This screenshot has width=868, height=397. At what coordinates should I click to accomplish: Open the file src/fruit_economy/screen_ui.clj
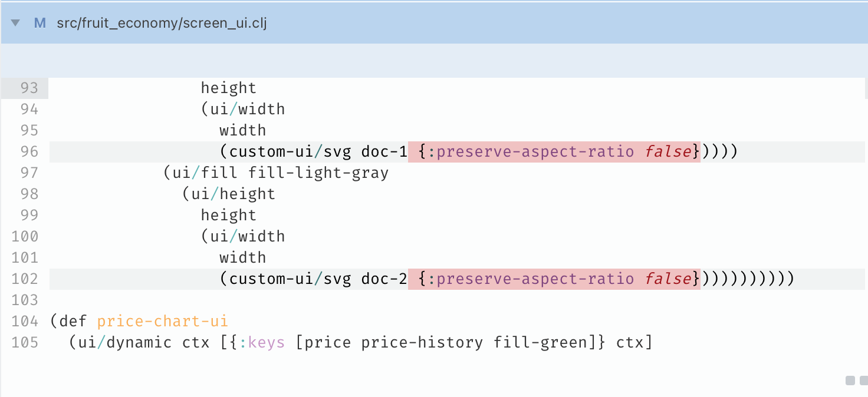[162, 23]
